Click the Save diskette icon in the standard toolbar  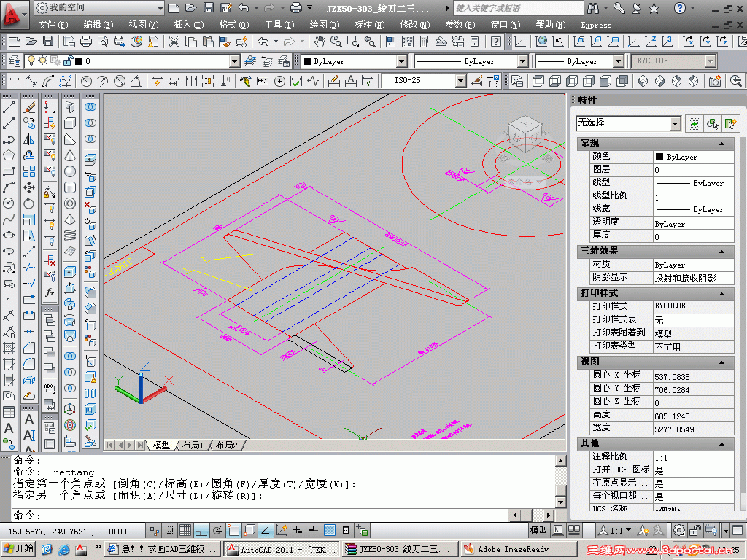coord(48,42)
